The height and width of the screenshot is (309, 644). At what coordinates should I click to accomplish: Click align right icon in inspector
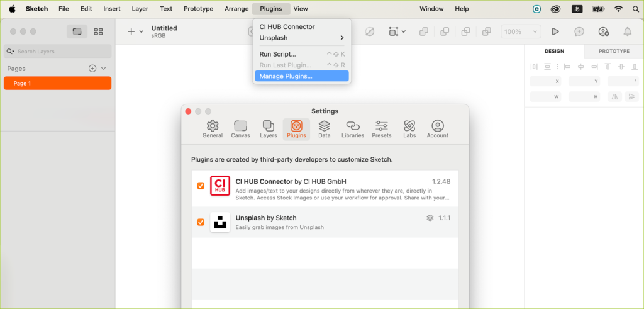(x=594, y=67)
